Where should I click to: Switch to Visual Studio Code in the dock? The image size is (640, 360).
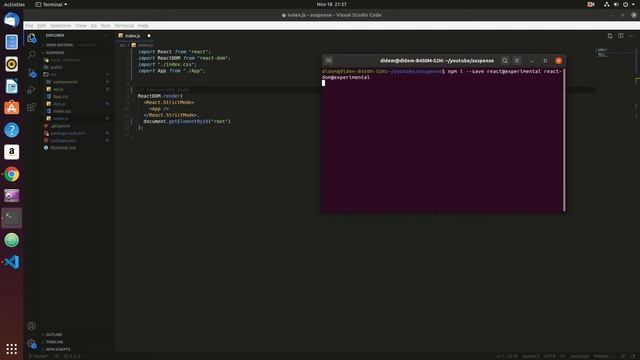click(x=11, y=262)
